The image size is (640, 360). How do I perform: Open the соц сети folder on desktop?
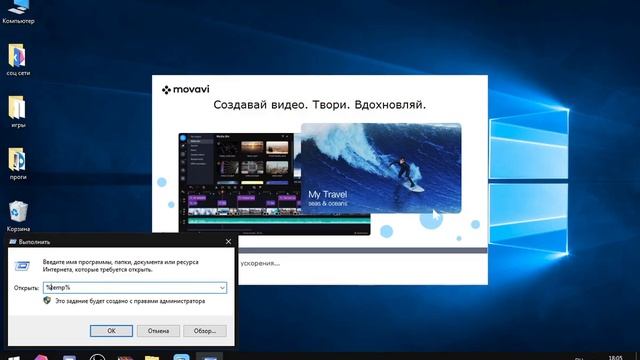18,60
